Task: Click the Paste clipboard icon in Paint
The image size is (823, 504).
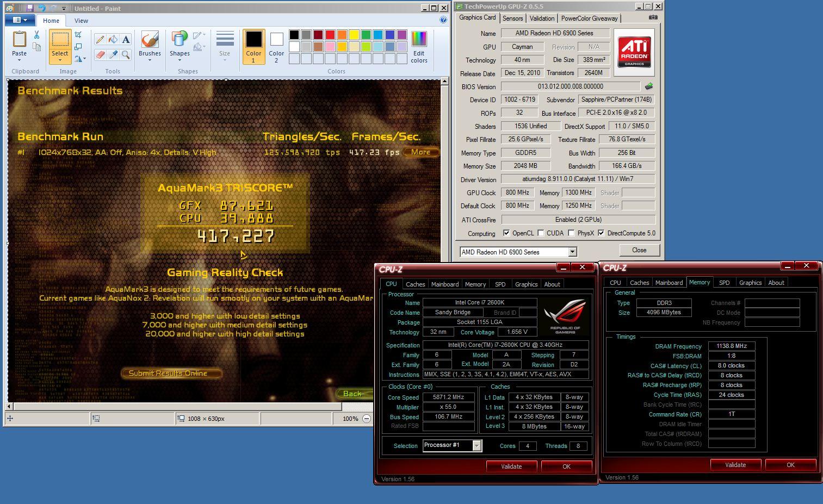Action: coord(19,40)
